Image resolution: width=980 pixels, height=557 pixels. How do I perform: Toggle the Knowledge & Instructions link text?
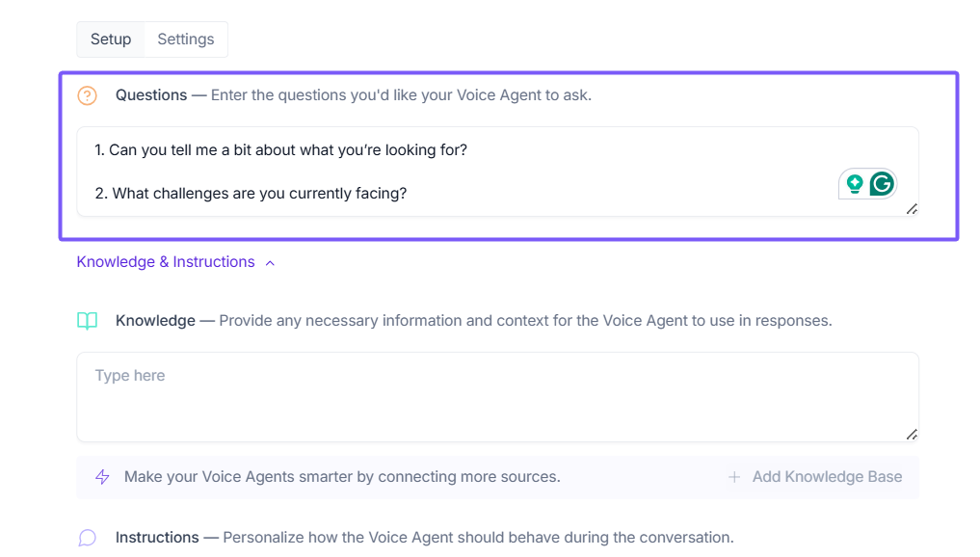click(166, 262)
